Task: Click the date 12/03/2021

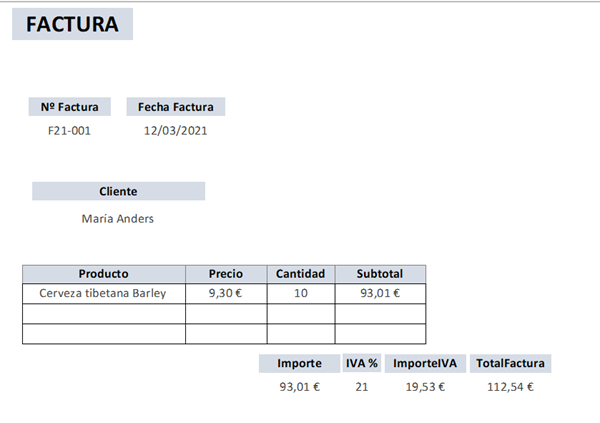Action: click(175, 131)
